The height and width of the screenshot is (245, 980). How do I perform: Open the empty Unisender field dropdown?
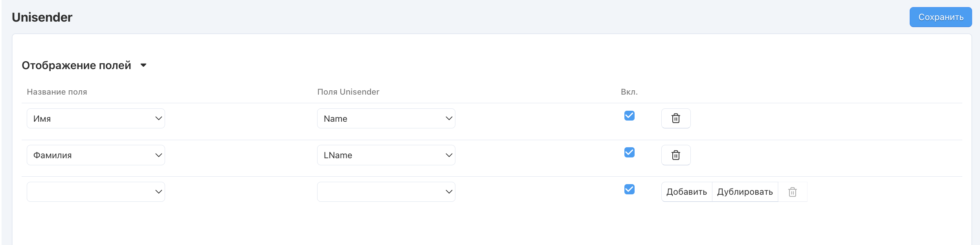tap(386, 192)
